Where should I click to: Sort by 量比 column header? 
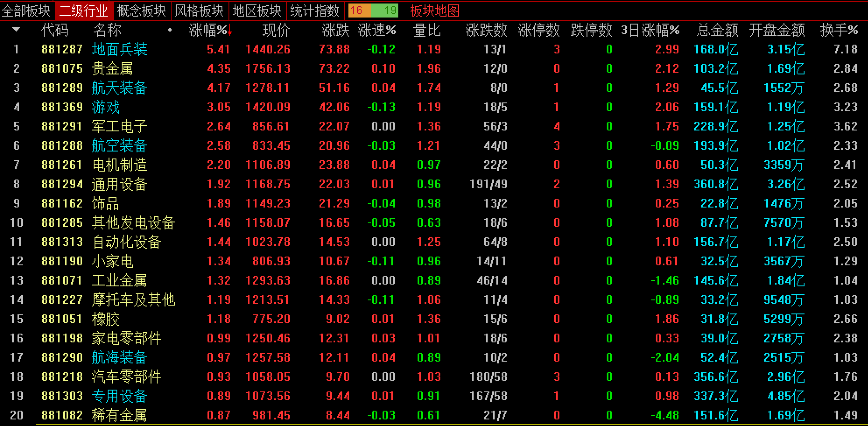[427, 30]
